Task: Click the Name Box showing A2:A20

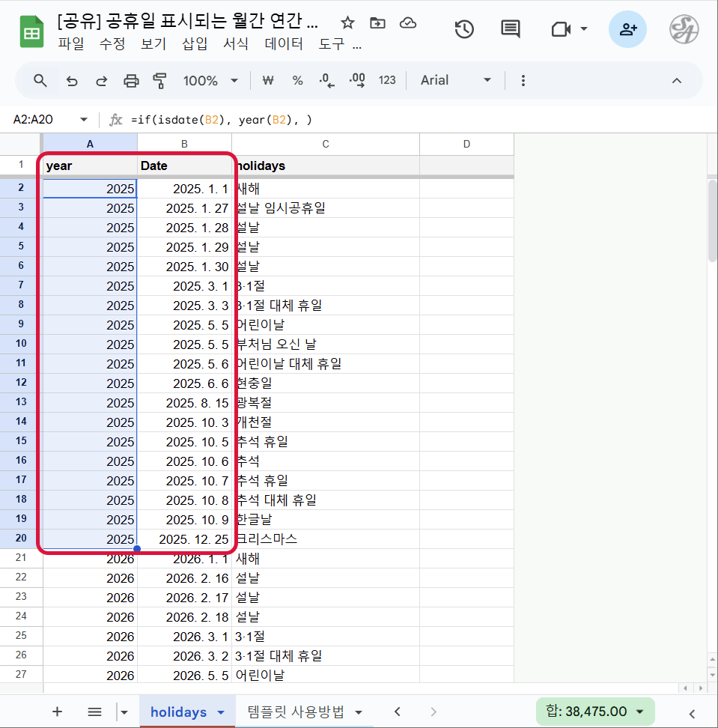Action: tap(43, 120)
